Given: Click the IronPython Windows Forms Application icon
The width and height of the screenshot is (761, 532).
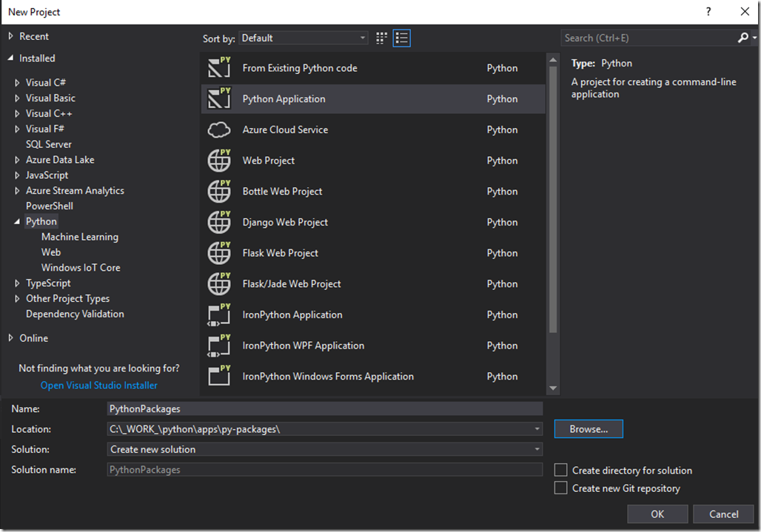Looking at the screenshot, I should click(219, 377).
